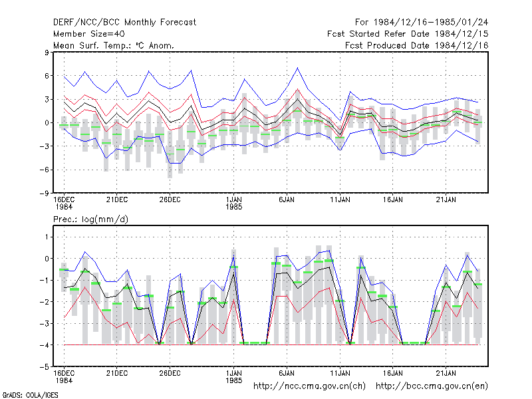This screenshot has width=532, height=399.
Task: Click the Prec.: log(mm/d) panel title
Action: click(90, 219)
